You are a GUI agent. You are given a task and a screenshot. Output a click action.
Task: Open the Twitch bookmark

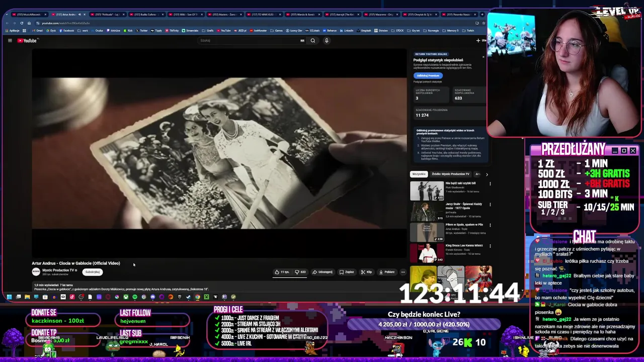(468, 31)
